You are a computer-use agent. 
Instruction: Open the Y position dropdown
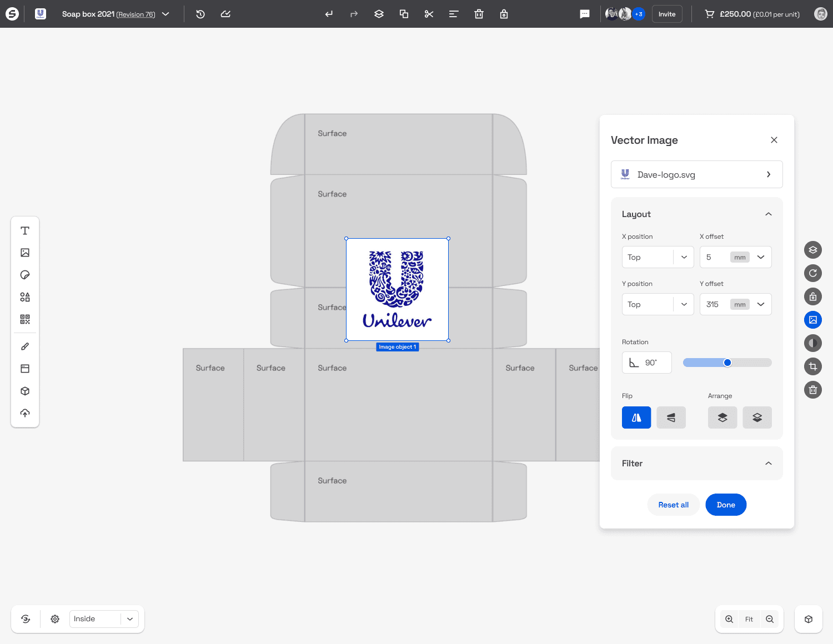[658, 304]
